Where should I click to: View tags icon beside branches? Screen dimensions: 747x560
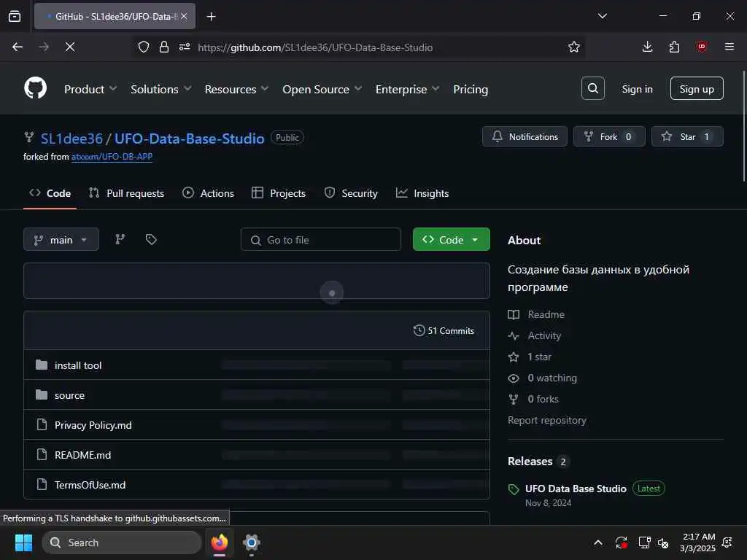tap(151, 239)
